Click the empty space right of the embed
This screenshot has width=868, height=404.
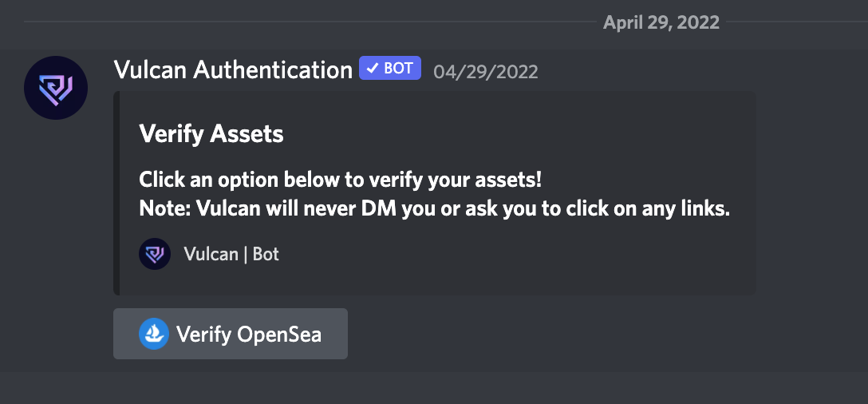[x=811, y=193]
